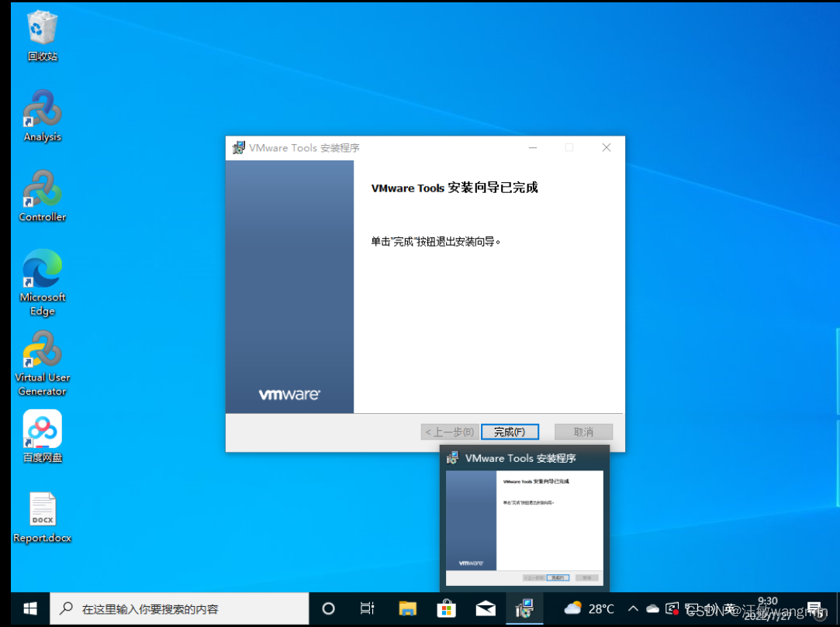This screenshot has height=627, width=840.
Task: Select the Microsoft Edge desktop shortcut
Action: [x=43, y=283]
